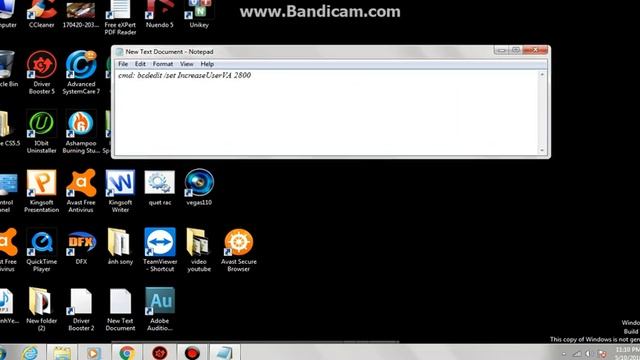Open the Help menu in Notepad
Viewport: 640px width, 360px height.
tap(207, 64)
